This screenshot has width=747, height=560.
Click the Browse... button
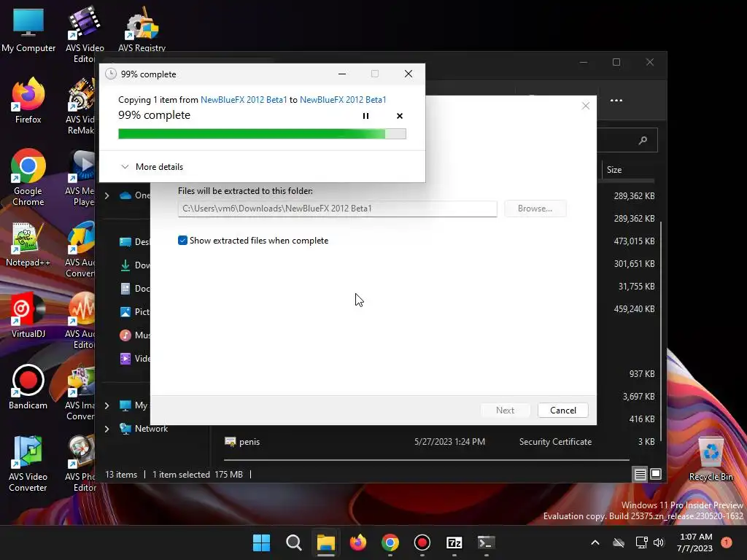tap(535, 209)
